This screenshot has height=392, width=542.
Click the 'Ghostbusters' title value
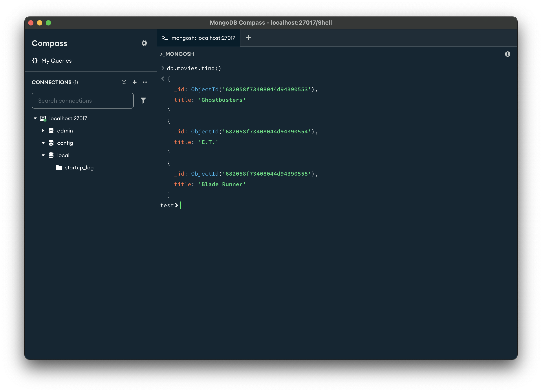[x=222, y=100]
